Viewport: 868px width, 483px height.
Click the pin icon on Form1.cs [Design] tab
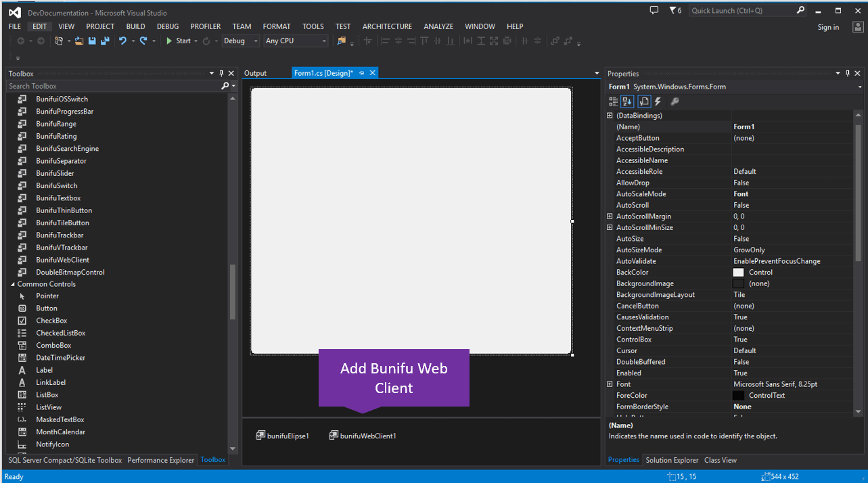[x=362, y=73]
